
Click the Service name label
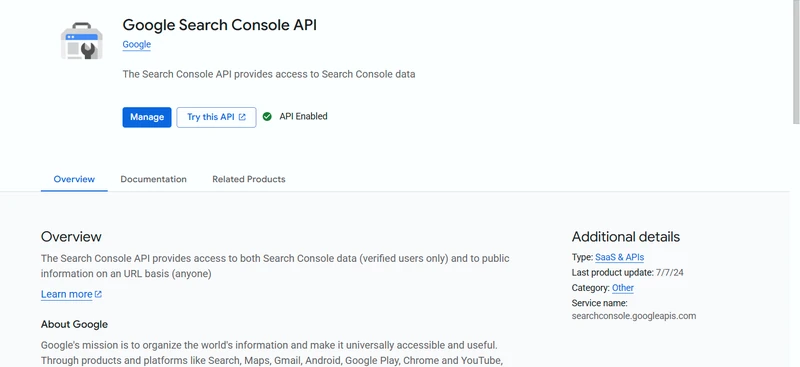pyautogui.click(x=599, y=303)
